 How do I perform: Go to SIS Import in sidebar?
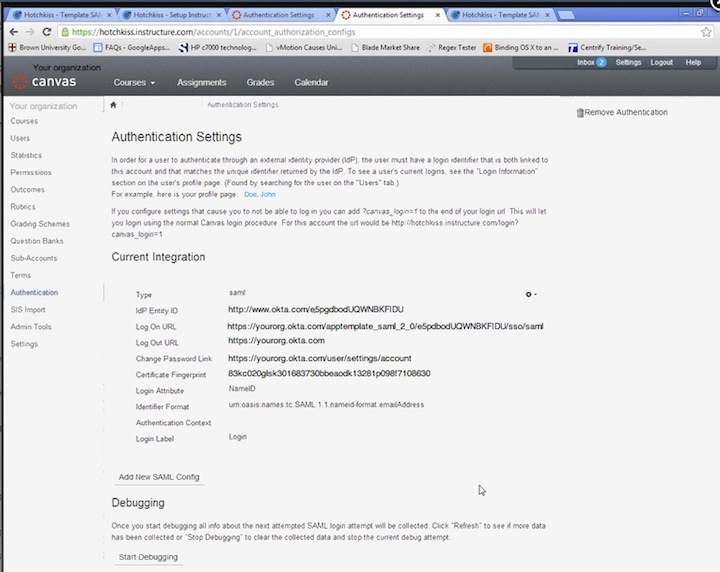pos(29,310)
